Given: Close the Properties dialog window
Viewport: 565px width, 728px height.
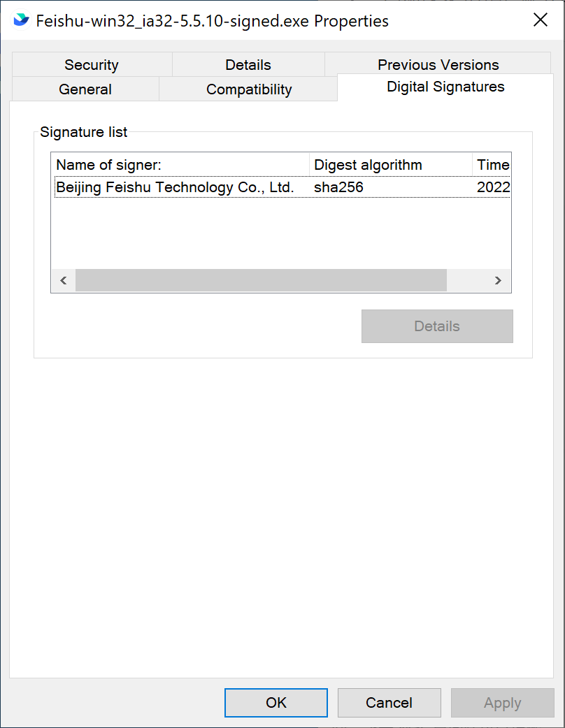Looking at the screenshot, I should tap(540, 20).
